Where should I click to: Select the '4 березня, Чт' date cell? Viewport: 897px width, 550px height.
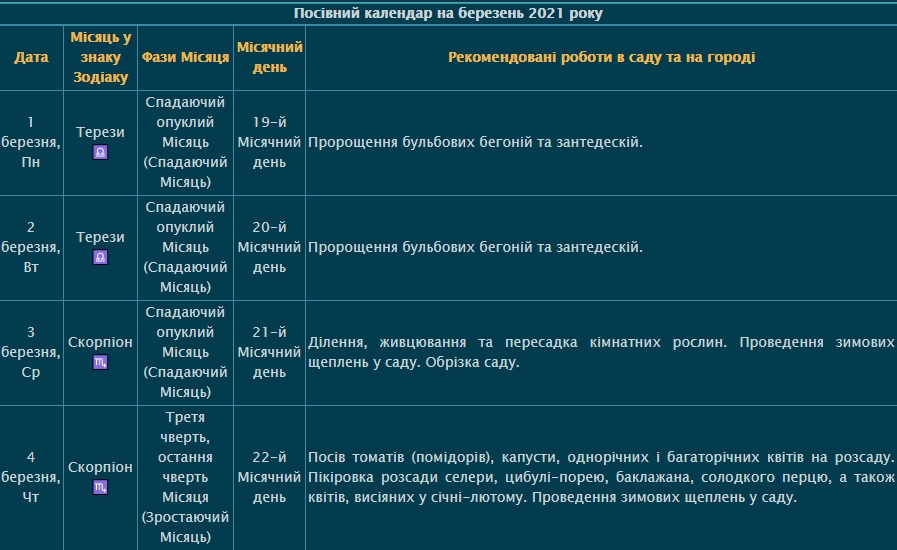click(x=31, y=477)
